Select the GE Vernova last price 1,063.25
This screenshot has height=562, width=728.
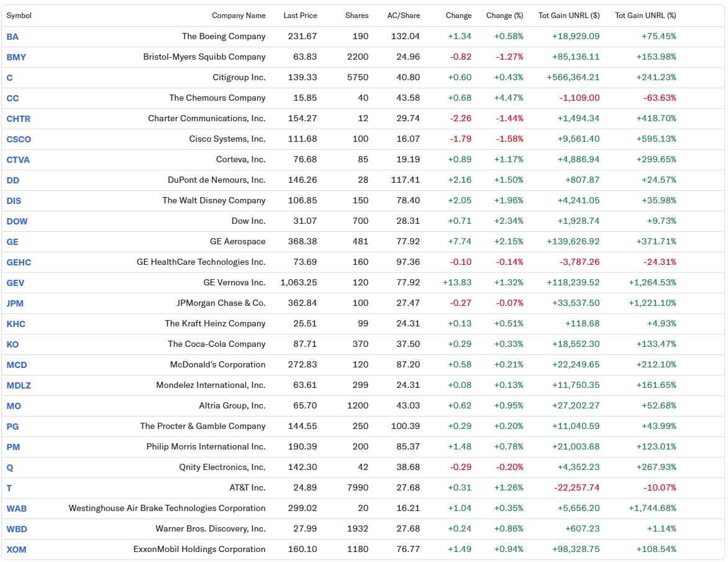tap(299, 282)
